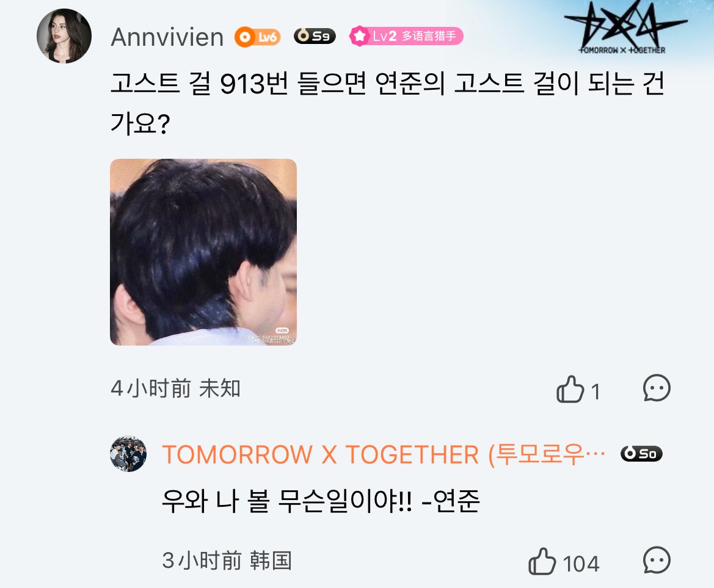Image resolution: width=714 pixels, height=588 pixels.
Task: Open Annvivien's profile avatar
Action: (64, 36)
